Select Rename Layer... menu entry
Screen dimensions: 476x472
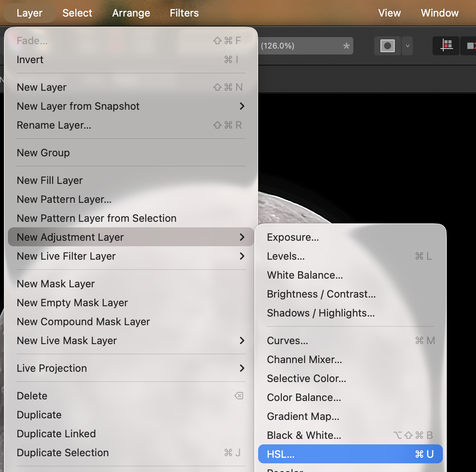pyautogui.click(x=131, y=125)
